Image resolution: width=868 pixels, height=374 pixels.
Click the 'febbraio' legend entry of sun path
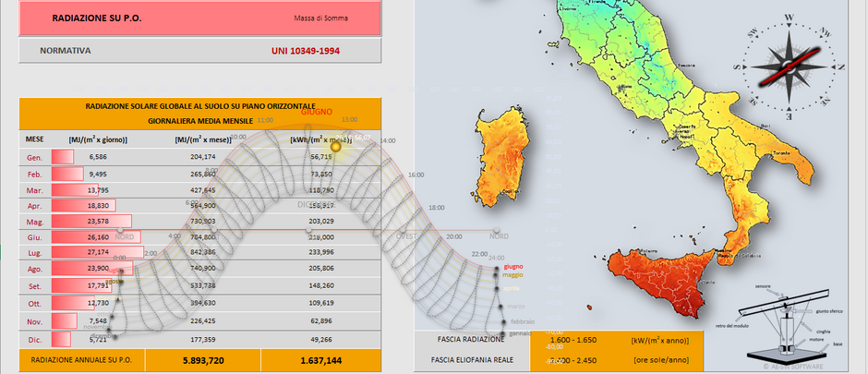coord(523,321)
